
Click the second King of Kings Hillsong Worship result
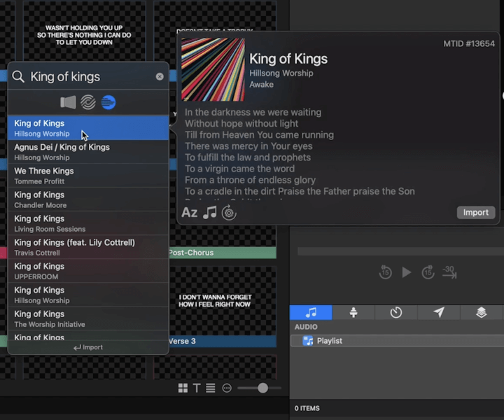point(88,295)
